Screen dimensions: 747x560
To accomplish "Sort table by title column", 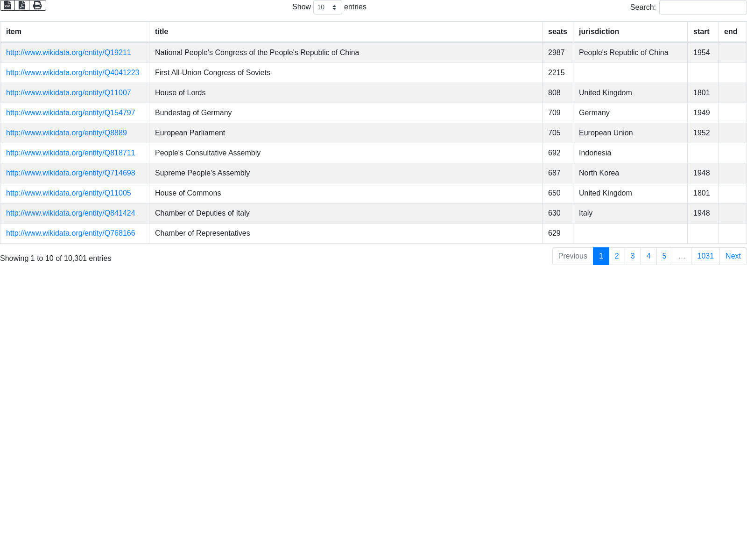I will coord(162,32).
